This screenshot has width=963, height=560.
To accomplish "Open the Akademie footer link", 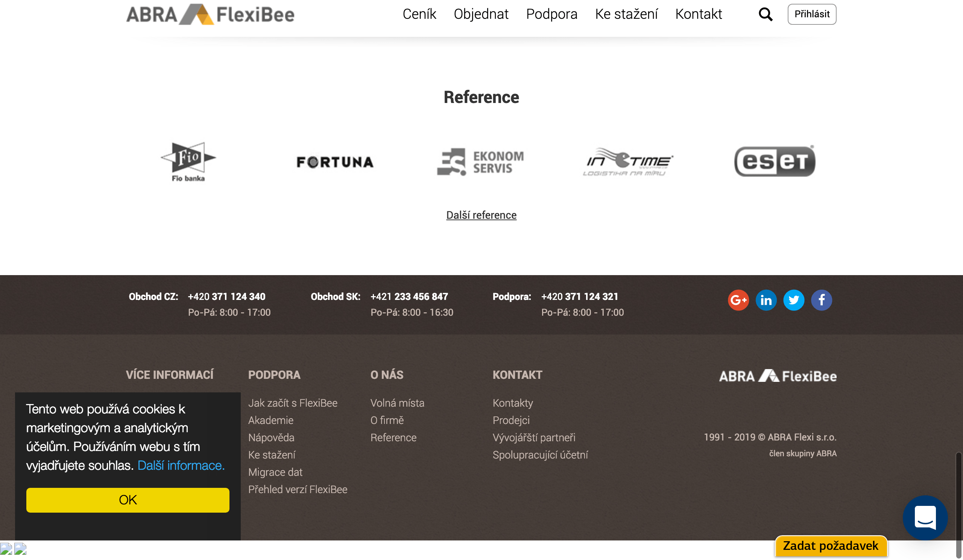I will pos(270,420).
